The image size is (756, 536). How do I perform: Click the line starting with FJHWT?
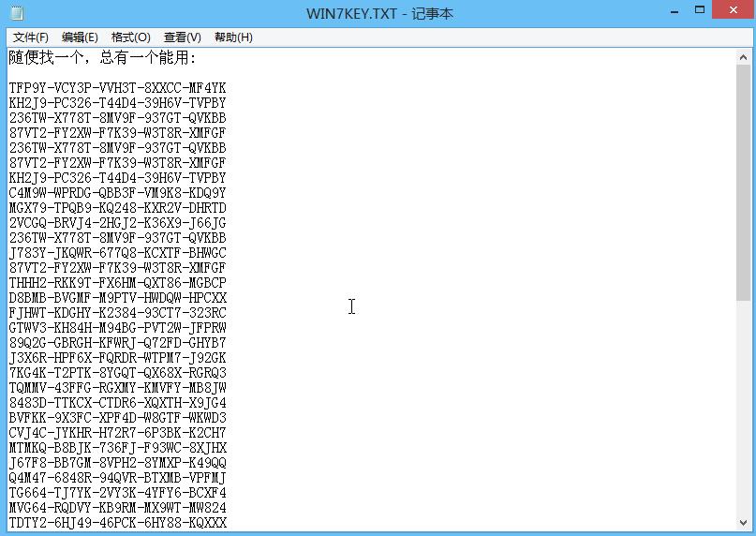coord(118,313)
